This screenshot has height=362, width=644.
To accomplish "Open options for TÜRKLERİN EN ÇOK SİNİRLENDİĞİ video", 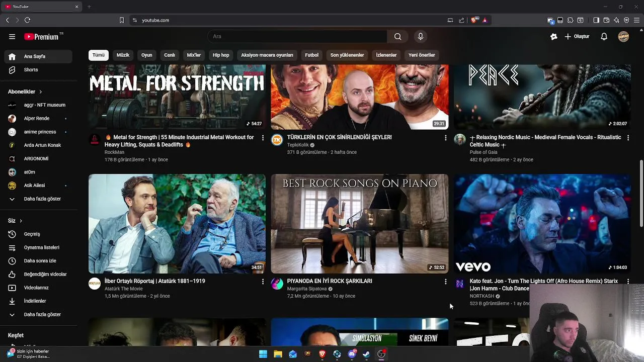I will 445,138.
